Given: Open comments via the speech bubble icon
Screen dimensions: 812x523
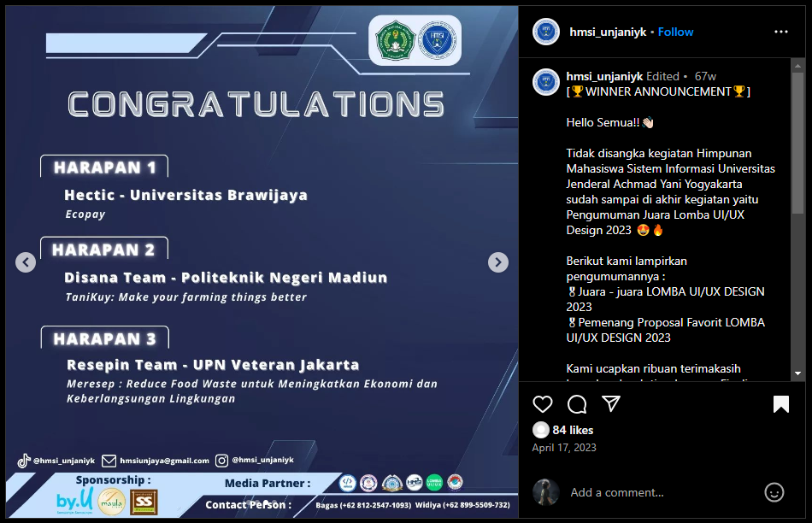Looking at the screenshot, I should tap(577, 404).
